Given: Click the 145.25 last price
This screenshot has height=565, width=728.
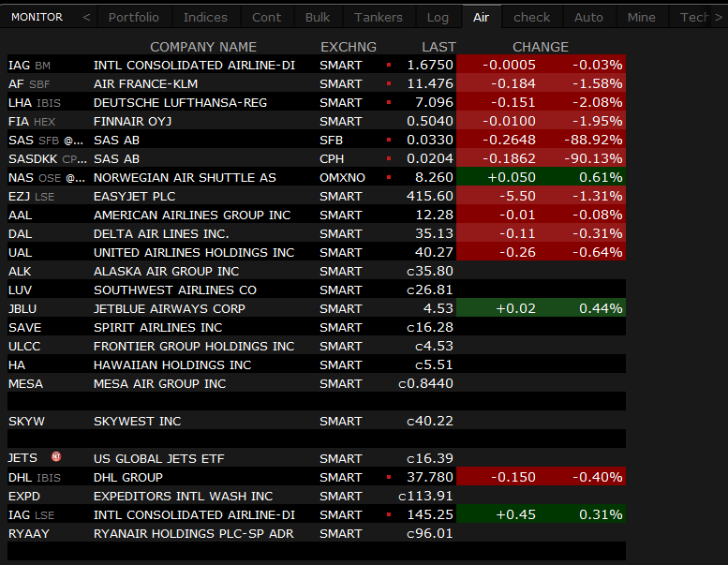Looking at the screenshot, I should click(x=430, y=514).
